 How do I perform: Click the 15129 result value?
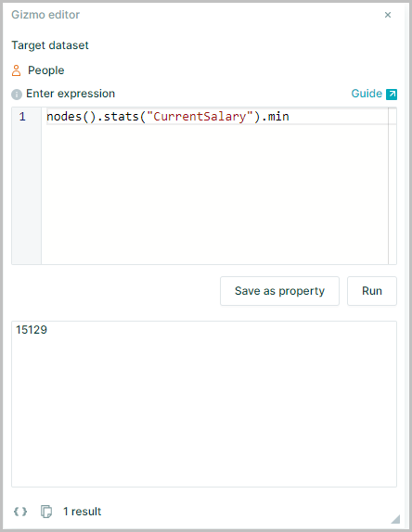click(32, 330)
